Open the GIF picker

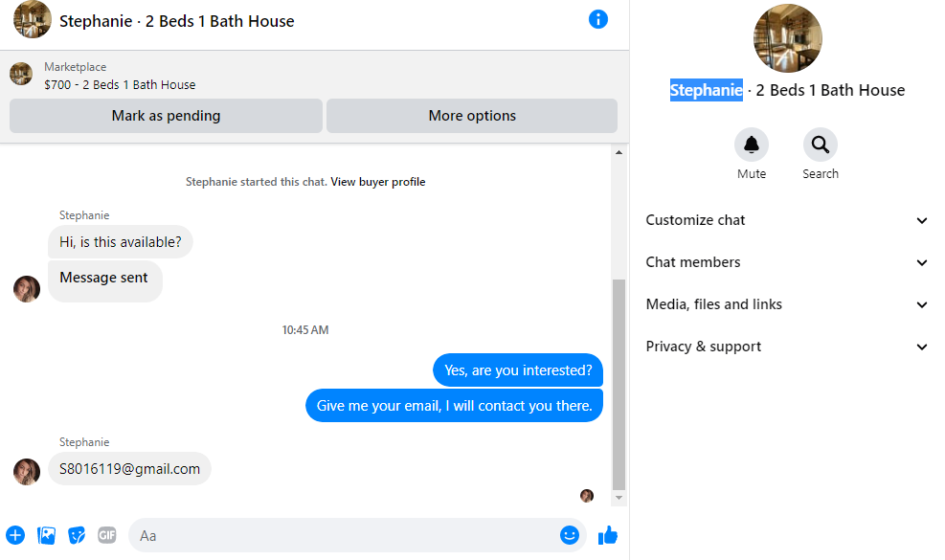tap(106, 535)
